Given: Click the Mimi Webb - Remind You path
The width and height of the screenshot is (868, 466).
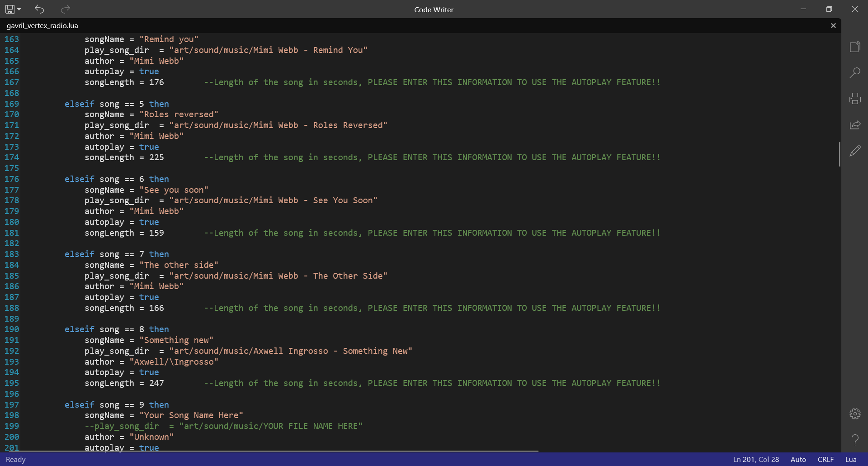Looking at the screenshot, I should click(x=269, y=50).
